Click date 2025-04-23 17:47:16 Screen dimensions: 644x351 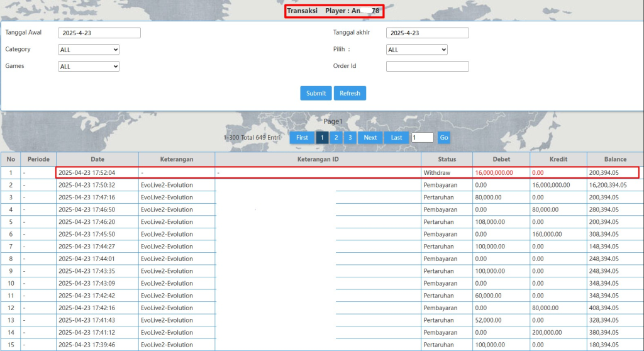point(87,198)
